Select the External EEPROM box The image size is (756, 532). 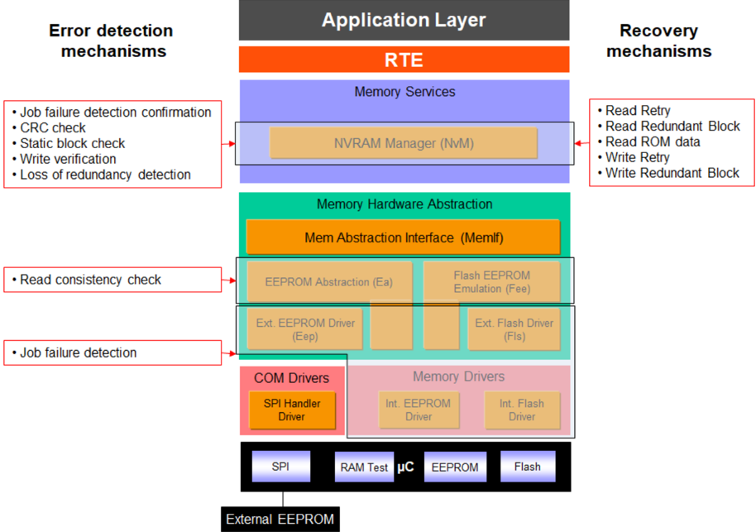click(x=280, y=519)
